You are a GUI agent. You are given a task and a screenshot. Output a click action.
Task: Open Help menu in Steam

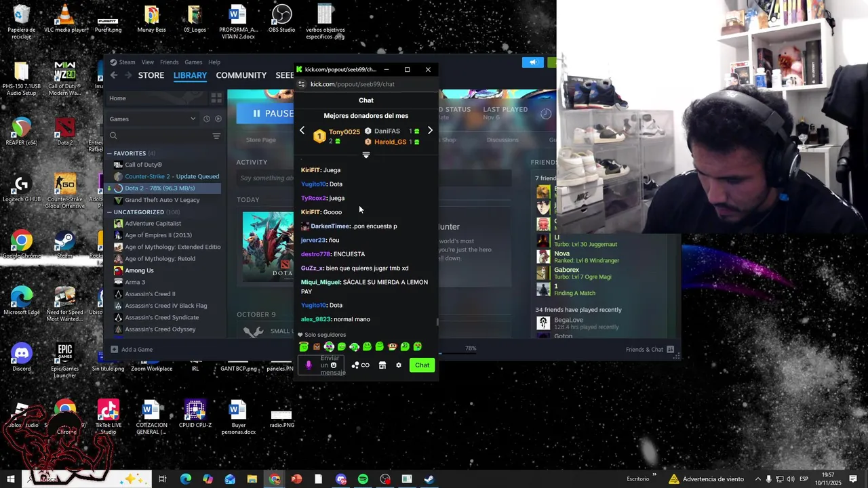coord(214,62)
